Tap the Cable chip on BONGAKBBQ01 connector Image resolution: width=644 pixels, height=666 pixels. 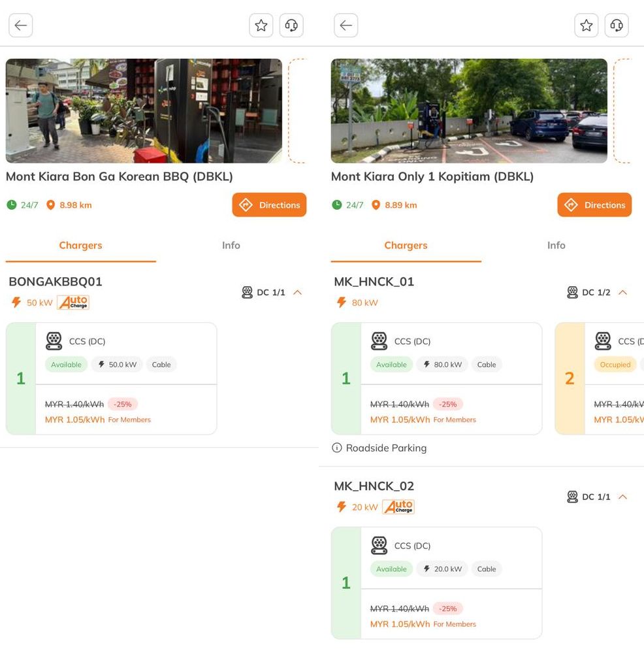(x=161, y=365)
